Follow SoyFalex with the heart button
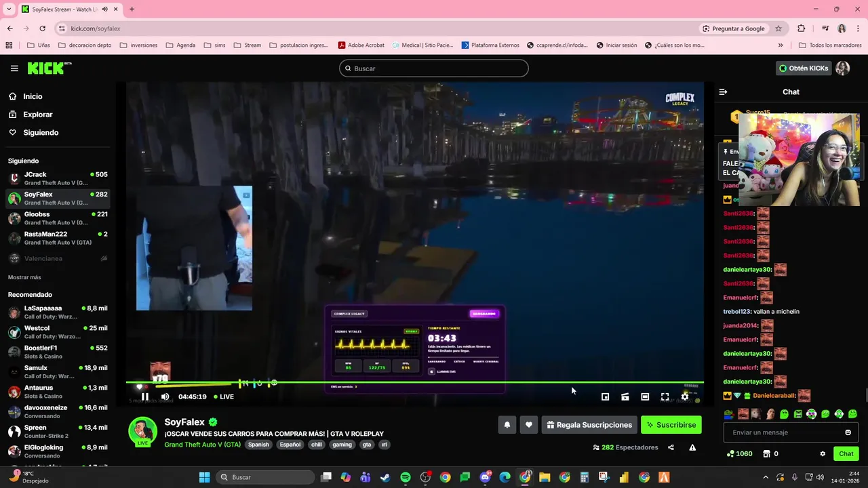This screenshot has width=868, height=488. click(x=529, y=425)
